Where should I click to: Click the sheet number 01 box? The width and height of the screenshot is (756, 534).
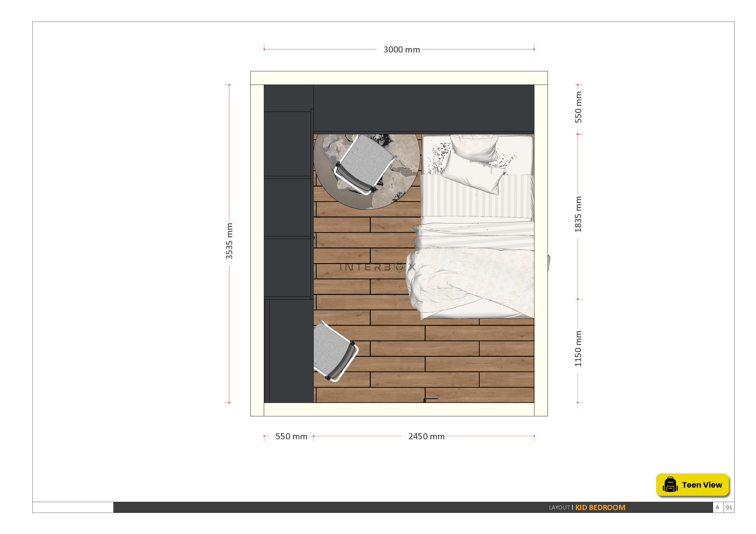(x=729, y=507)
